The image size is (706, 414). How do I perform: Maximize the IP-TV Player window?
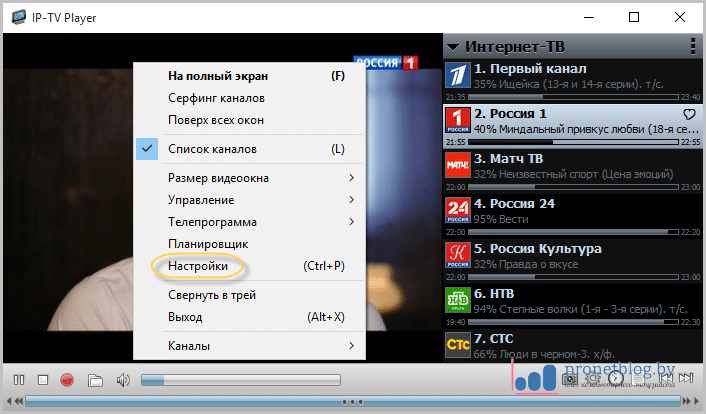(x=634, y=17)
